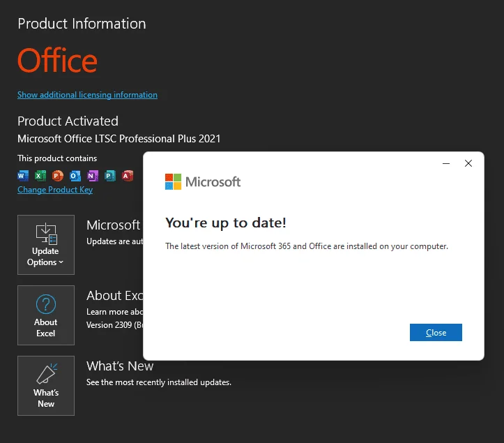Click the Excel app icon
The width and height of the screenshot is (504, 443).
click(x=40, y=176)
